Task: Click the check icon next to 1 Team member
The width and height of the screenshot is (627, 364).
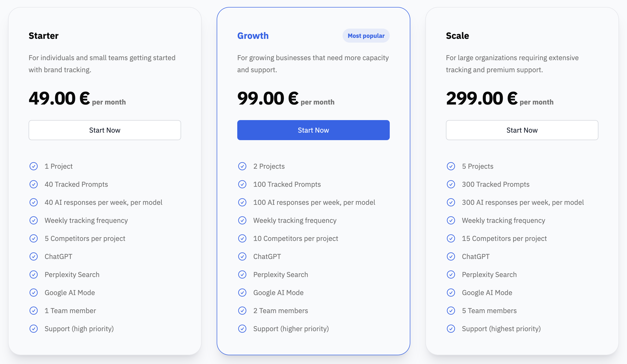Action: [x=34, y=311]
